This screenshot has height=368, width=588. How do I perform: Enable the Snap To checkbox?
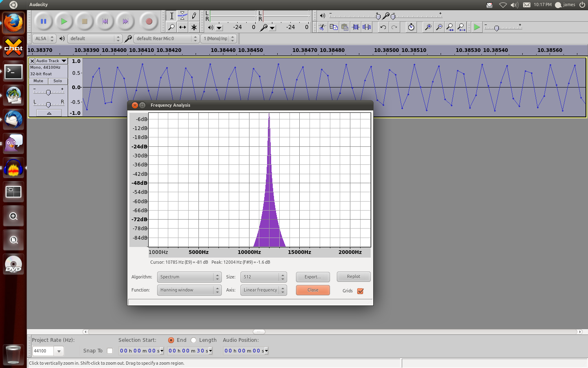click(x=109, y=351)
